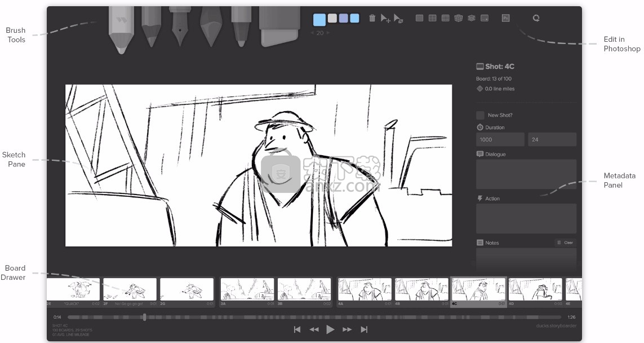Skip to the last board with end control
Image resolution: width=644 pixels, height=343 pixels.
[x=365, y=329]
